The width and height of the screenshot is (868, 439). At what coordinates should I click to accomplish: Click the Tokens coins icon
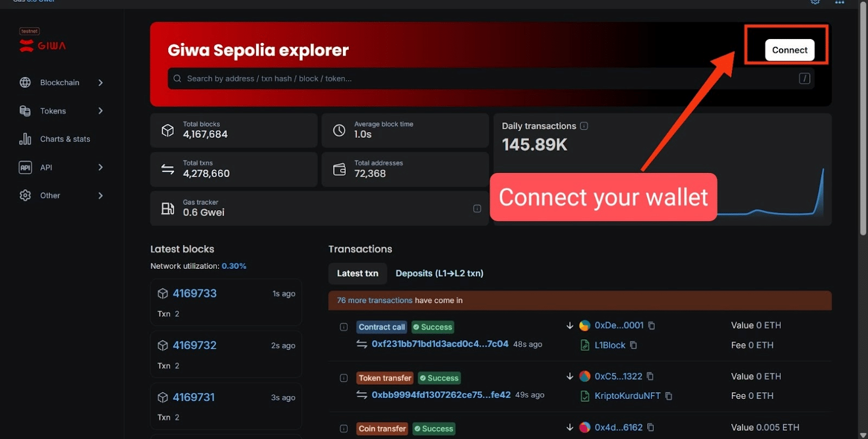(25, 111)
